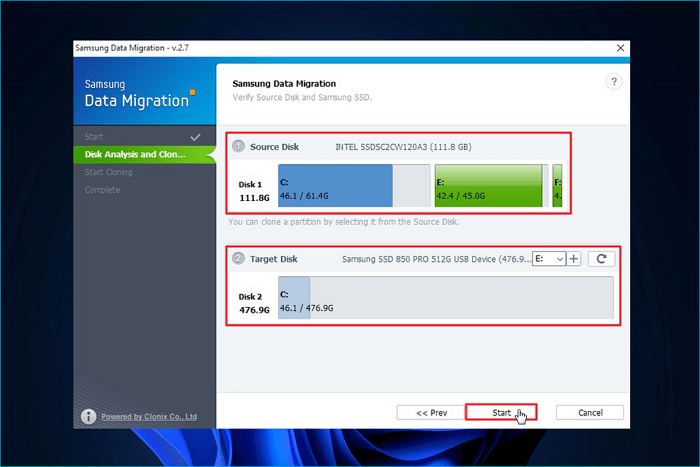Cancel the data migration
700x467 pixels.
click(590, 413)
